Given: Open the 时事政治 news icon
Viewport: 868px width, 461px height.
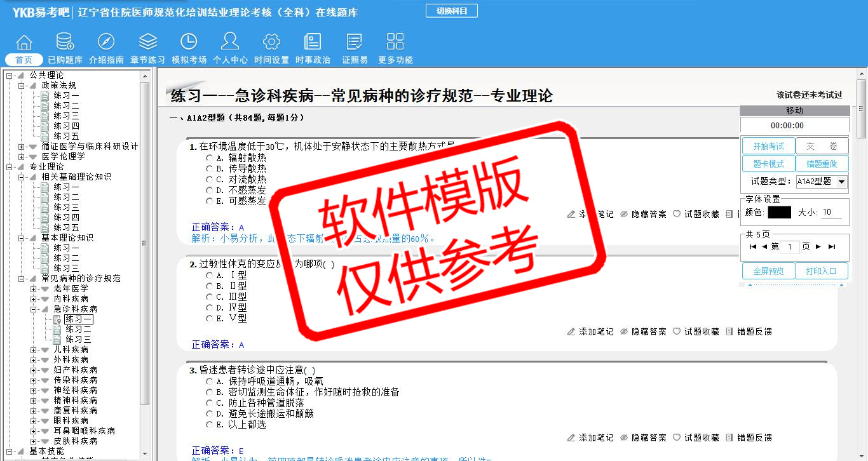Looking at the screenshot, I should (313, 43).
